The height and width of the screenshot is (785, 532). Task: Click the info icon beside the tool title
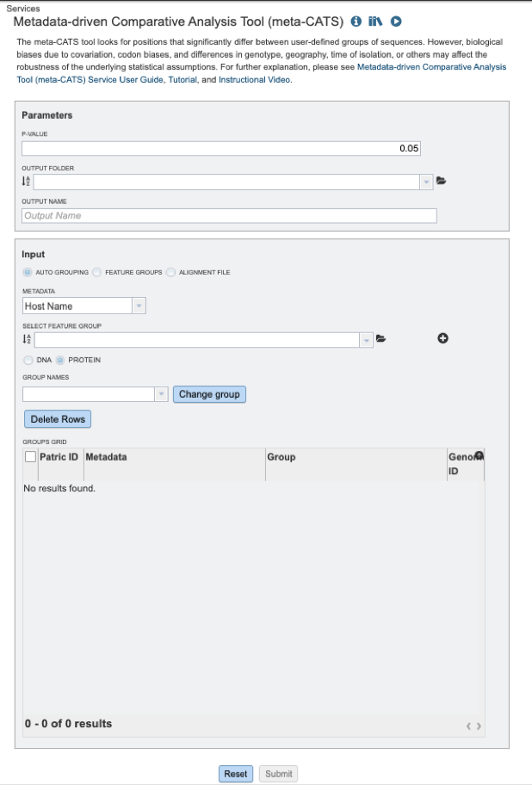(356, 22)
